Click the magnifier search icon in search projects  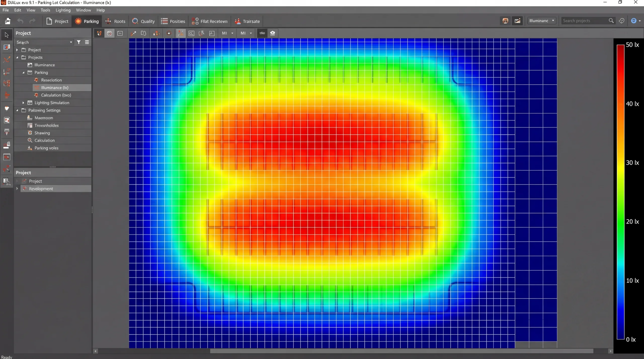tap(611, 21)
